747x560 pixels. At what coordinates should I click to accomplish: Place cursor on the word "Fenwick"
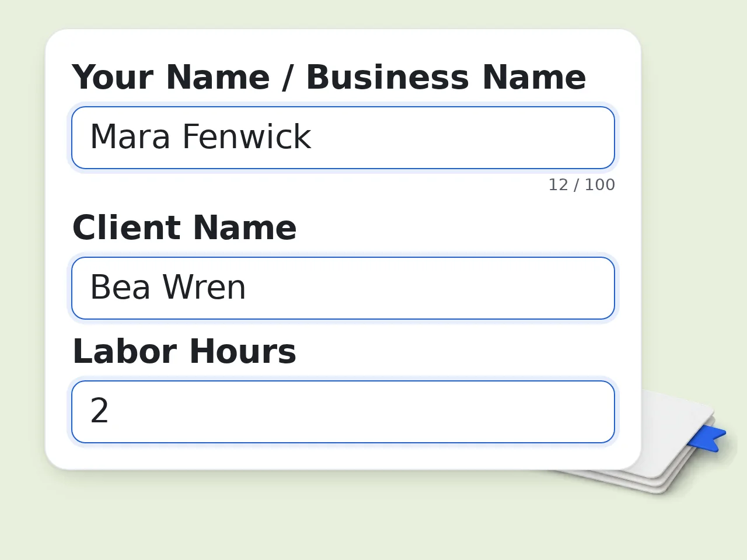tap(246, 137)
